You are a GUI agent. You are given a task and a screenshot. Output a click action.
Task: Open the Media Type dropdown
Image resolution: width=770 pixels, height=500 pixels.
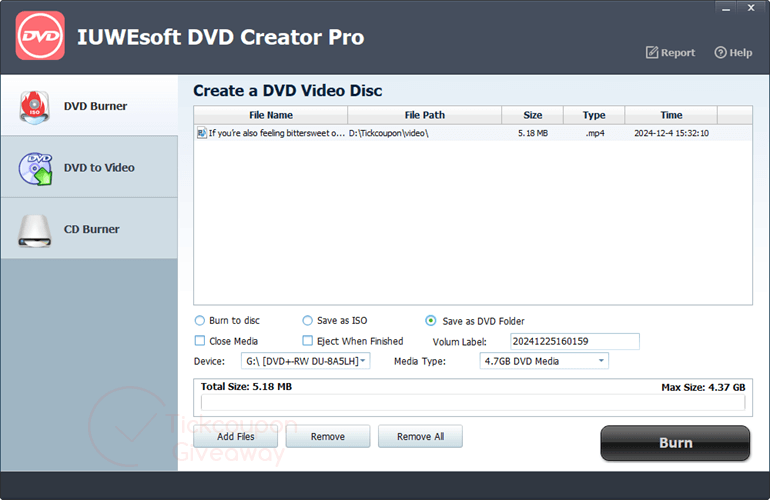[544, 361]
